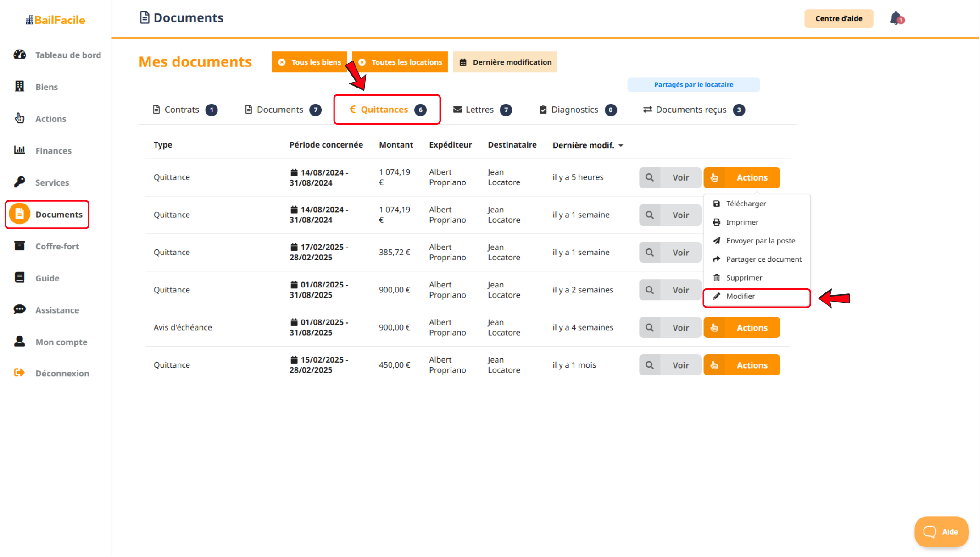The height and width of the screenshot is (557, 980).
Task: Click the Coffre-fort archive box icon
Action: pos(20,246)
